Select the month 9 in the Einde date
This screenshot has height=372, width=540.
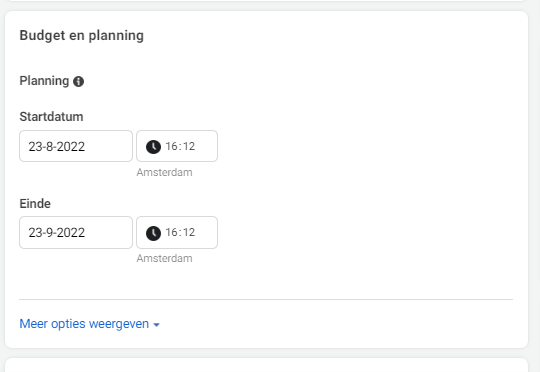coord(50,233)
